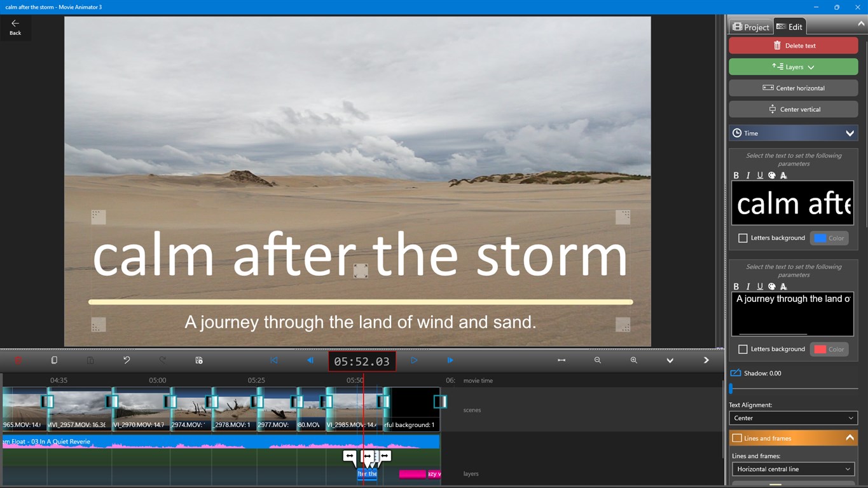Apply bold in the first text editor
Screen dimensions: 868x488
pyautogui.click(x=736, y=175)
